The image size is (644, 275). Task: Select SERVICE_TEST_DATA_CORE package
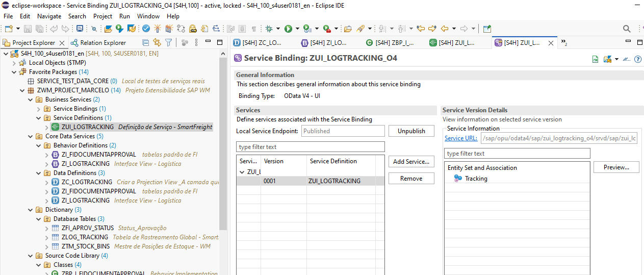[72, 81]
